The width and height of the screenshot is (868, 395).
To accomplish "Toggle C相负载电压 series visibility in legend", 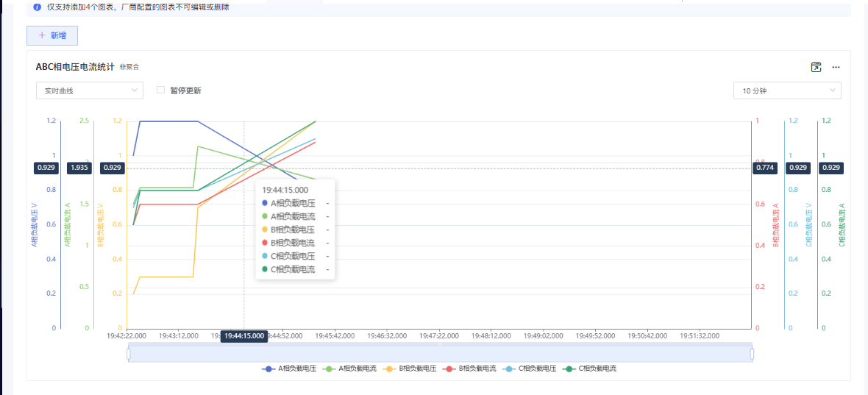I will coord(537,369).
